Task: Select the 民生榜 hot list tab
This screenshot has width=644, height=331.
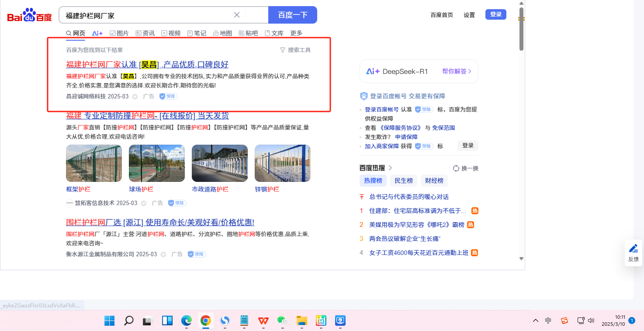Action: click(x=403, y=181)
